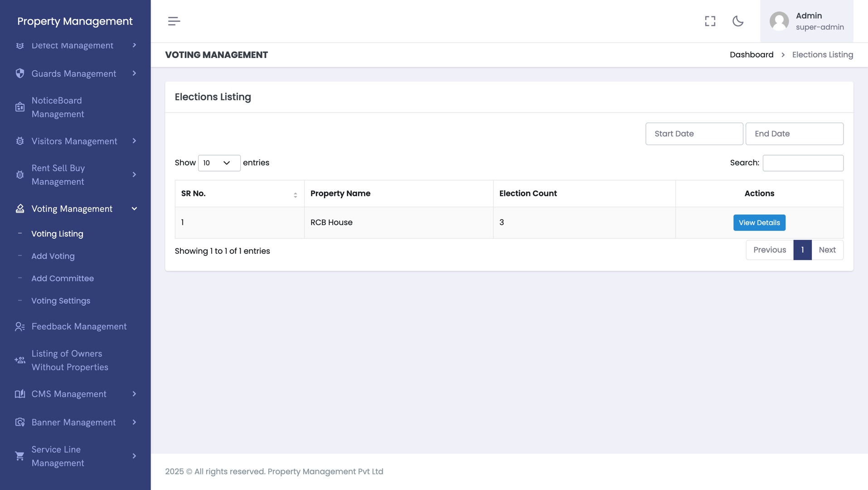Click the NoticeBoard Management icon
Image resolution: width=868 pixels, height=490 pixels.
[20, 108]
